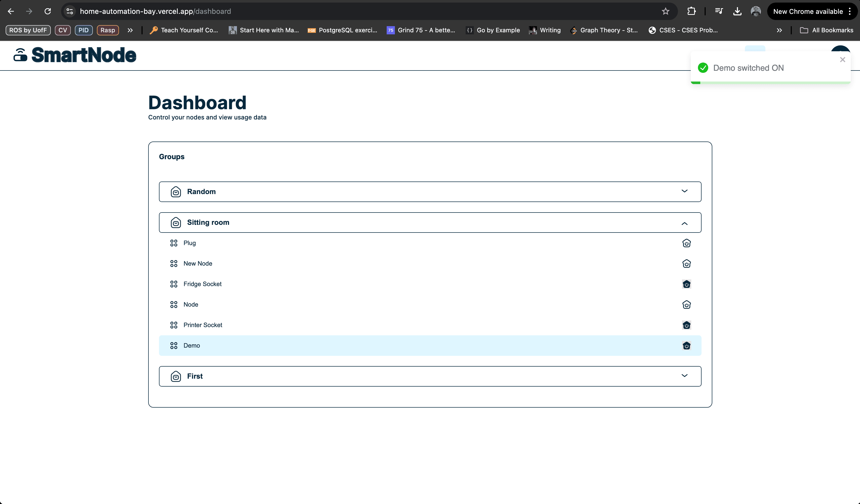Click the grid icon beside Demo

[x=174, y=346]
